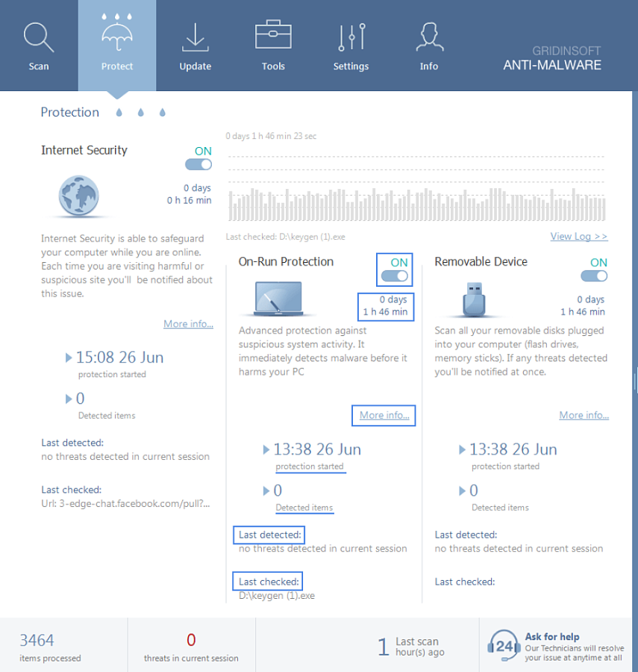Open the Info person icon

coord(430,37)
